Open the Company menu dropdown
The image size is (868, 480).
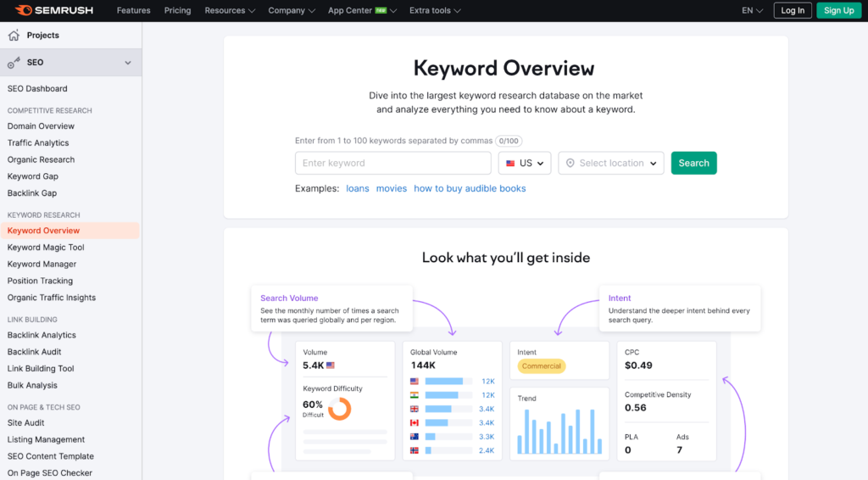292,10
